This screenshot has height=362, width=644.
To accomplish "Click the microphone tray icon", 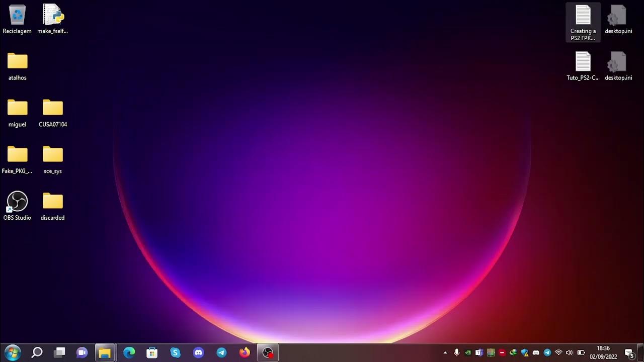I will (x=457, y=353).
